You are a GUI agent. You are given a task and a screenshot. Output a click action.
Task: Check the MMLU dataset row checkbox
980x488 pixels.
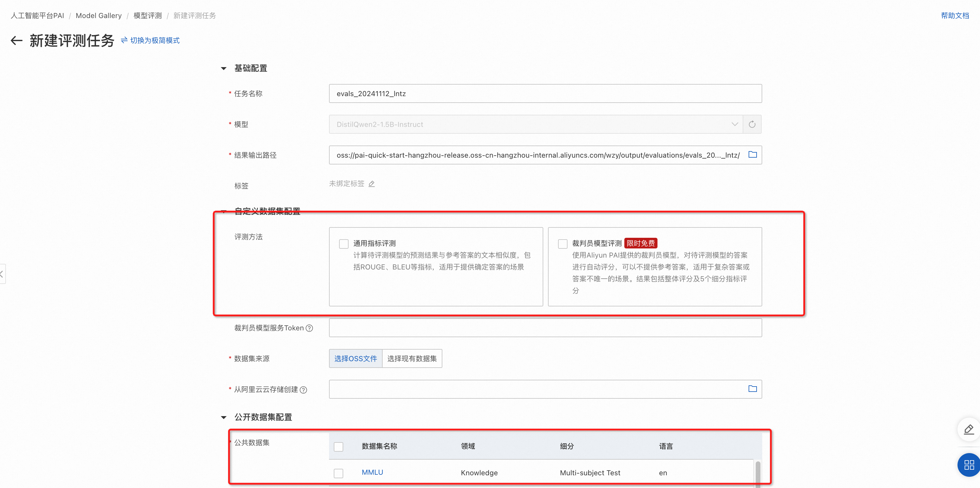click(338, 473)
